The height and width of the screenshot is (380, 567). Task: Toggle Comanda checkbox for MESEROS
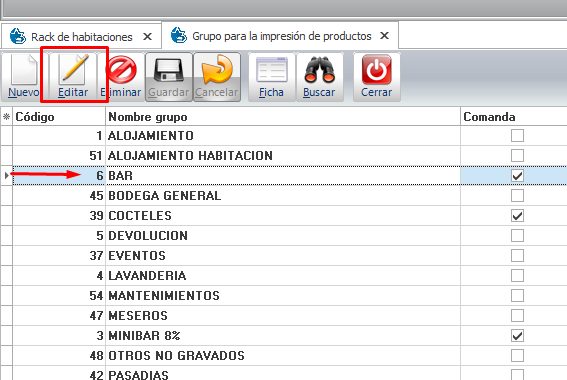517,316
